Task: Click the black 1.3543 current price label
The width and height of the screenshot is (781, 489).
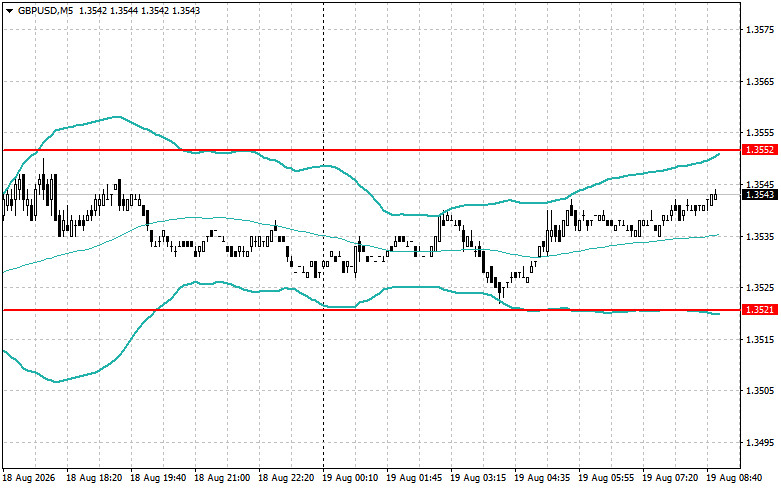Action: click(x=760, y=194)
